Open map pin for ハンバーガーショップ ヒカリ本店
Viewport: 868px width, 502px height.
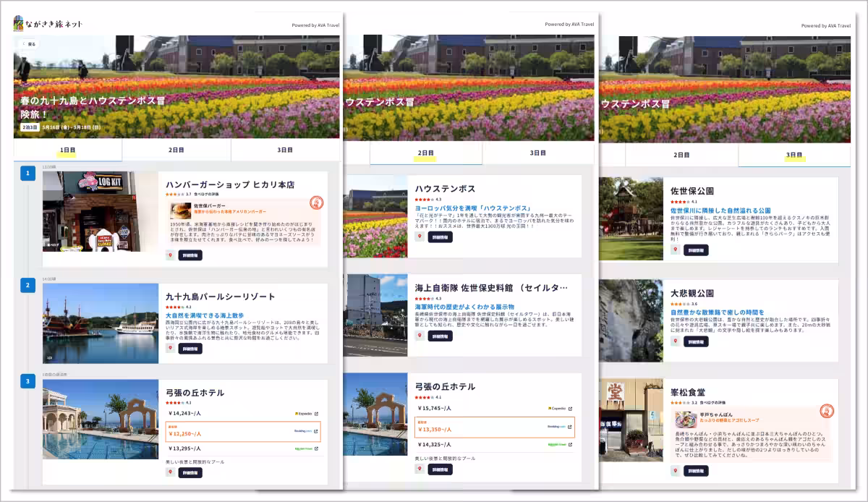point(171,255)
